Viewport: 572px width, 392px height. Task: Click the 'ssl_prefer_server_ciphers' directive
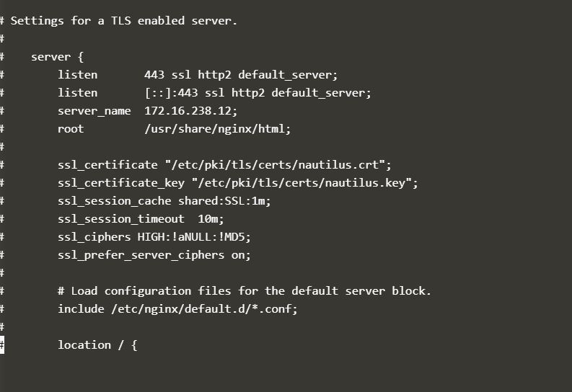coord(141,255)
